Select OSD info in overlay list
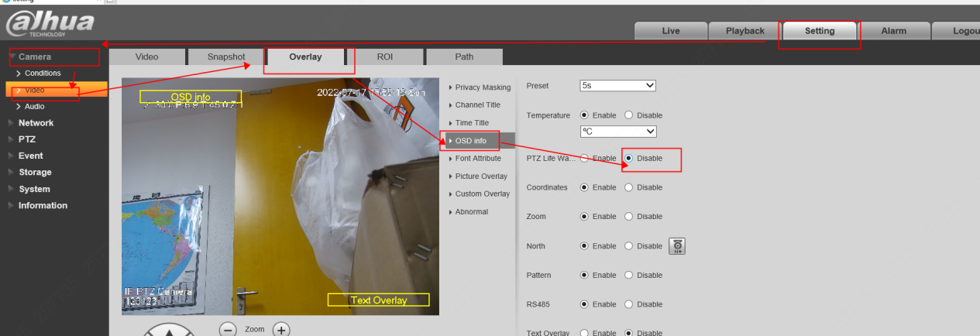 (479, 141)
